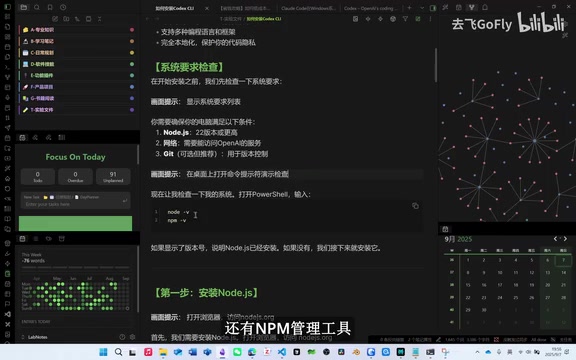Open Windows taskbar search
Screen dimensions: 576x360
pyautogui.click(x=118, y=352)
